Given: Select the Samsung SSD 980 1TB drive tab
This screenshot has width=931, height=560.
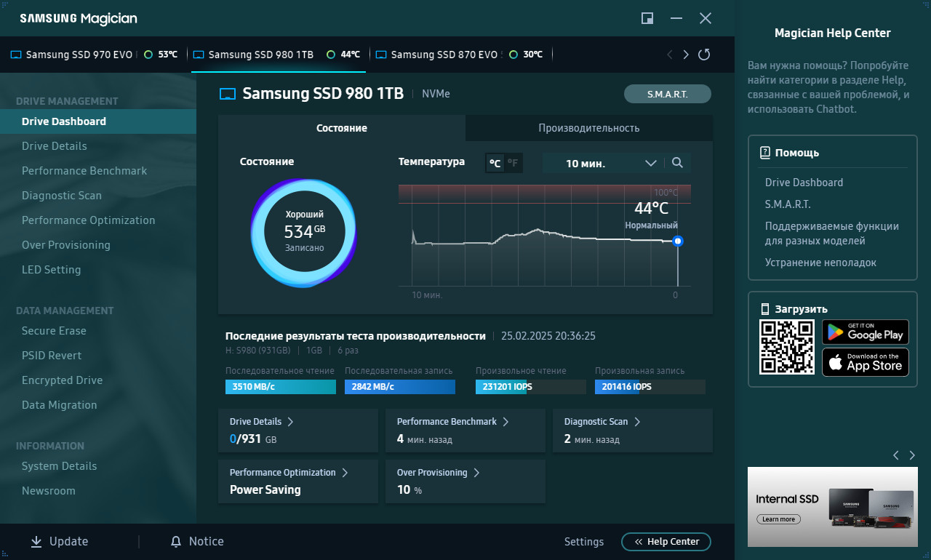Looking at the screenshot, I should coord(279,55).
